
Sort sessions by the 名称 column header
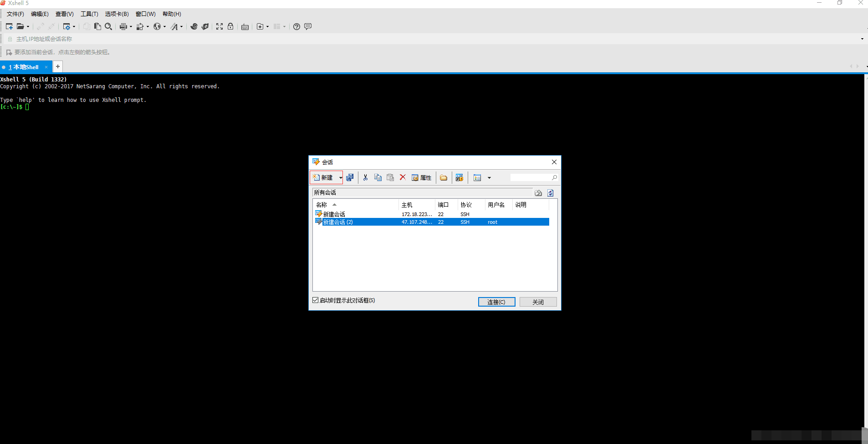356,205
